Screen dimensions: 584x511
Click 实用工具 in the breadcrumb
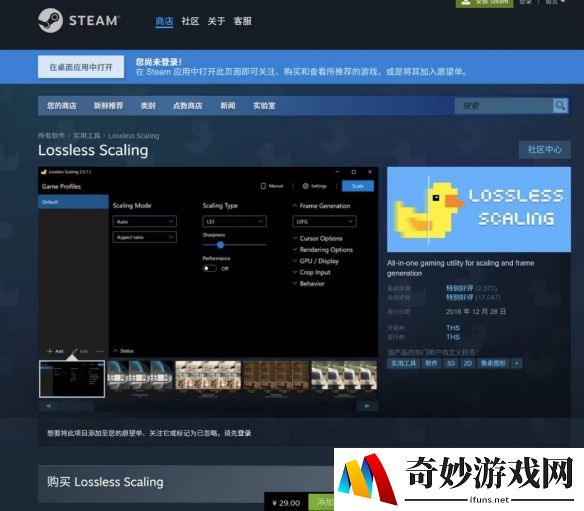click(86, 136)
